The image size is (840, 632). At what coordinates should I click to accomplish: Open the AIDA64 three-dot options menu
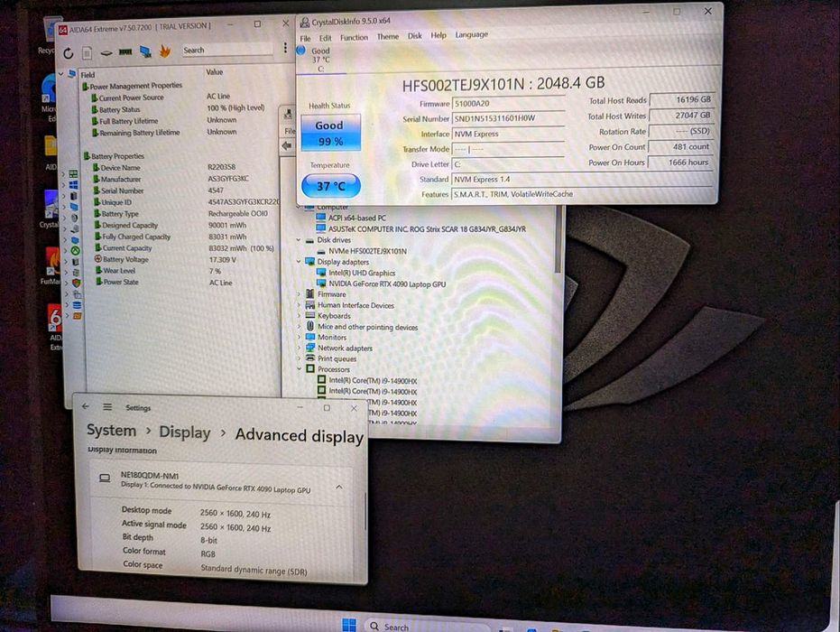coord(285,48)
